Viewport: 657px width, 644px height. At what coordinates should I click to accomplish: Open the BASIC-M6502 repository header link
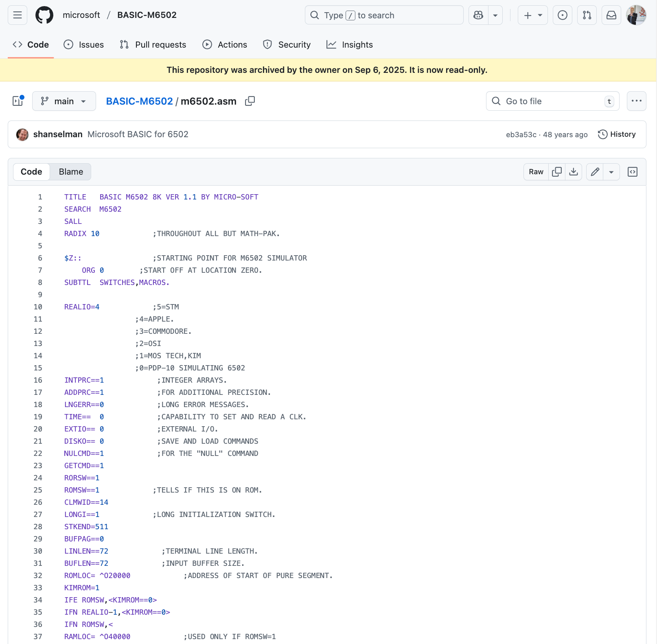pyautogui.click(x=147, y=15)
